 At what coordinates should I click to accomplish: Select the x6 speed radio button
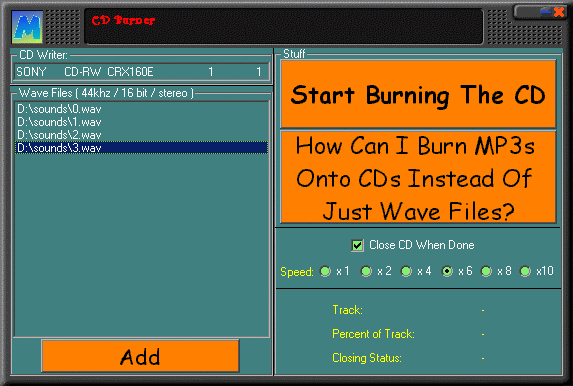447,271
